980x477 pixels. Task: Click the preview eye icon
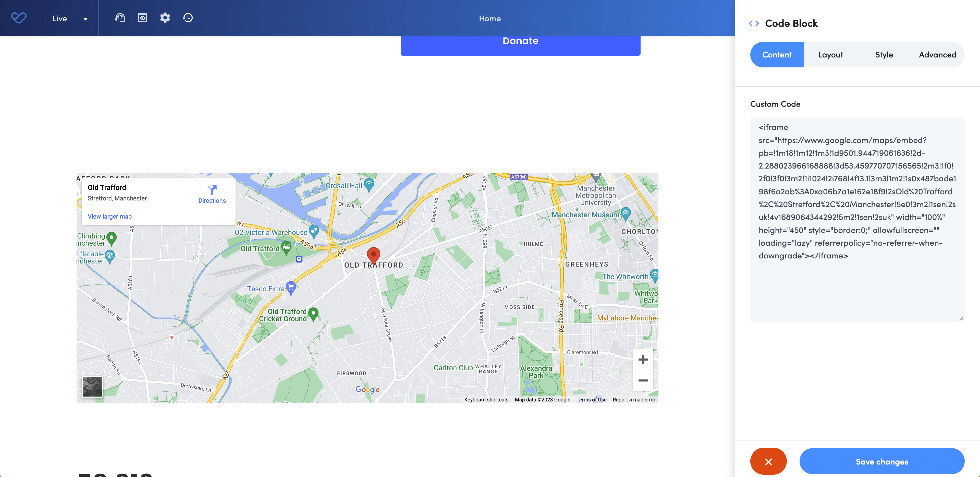click(x=142, y=18)
